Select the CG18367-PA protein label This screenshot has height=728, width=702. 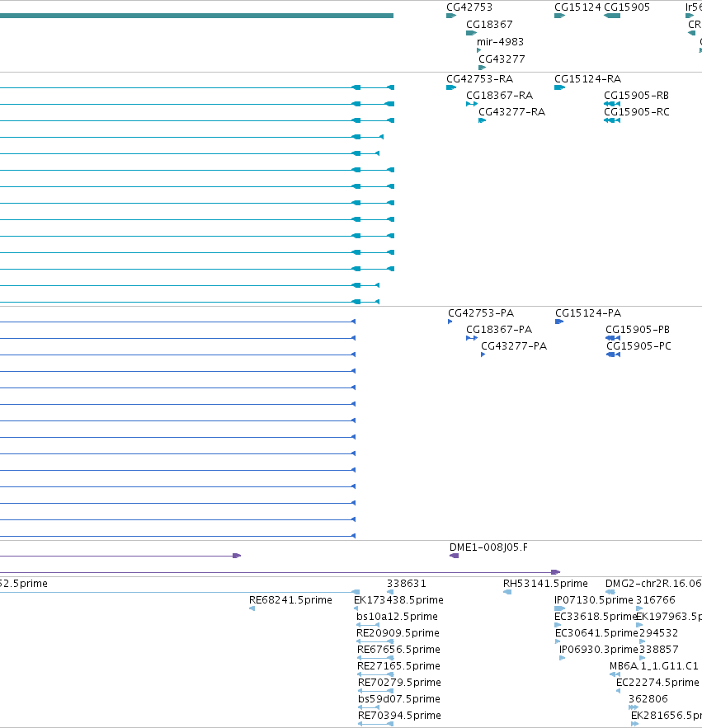(499, 330)
